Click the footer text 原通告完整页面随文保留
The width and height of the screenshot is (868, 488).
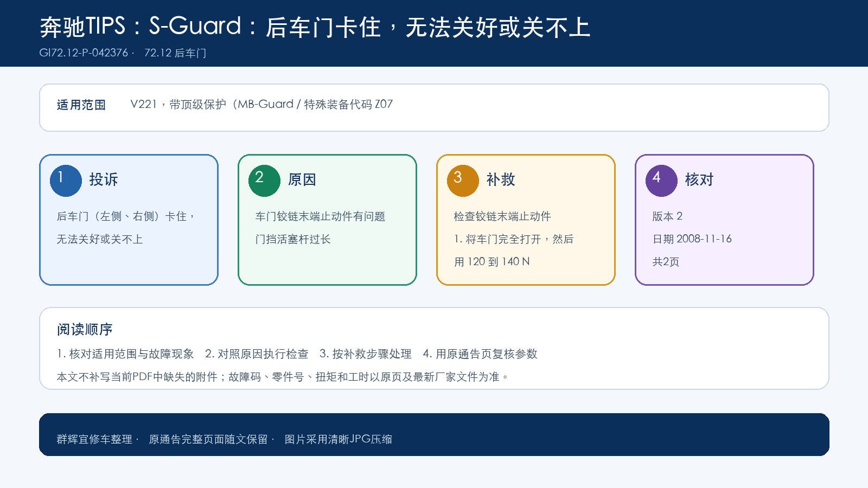click(208, 439)
